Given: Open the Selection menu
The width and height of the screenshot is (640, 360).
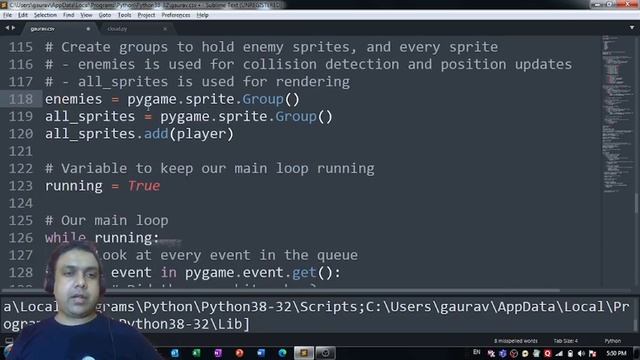Looking at the screenshot, I should click(x=45, y=15).
